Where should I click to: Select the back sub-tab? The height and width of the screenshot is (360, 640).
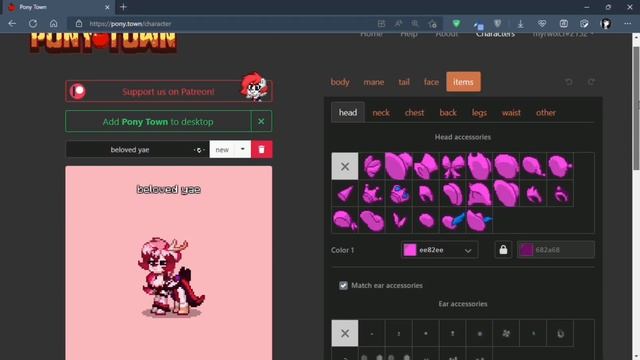(448, 112)
